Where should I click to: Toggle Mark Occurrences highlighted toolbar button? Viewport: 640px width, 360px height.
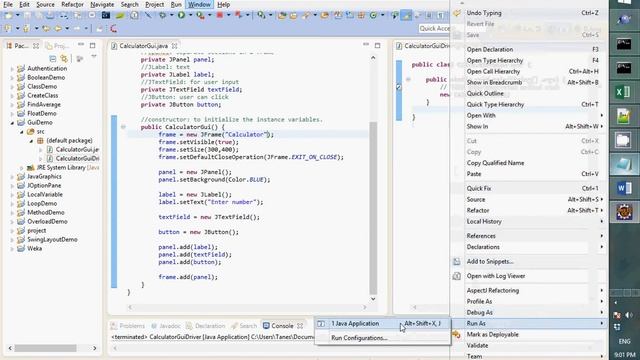407,16
